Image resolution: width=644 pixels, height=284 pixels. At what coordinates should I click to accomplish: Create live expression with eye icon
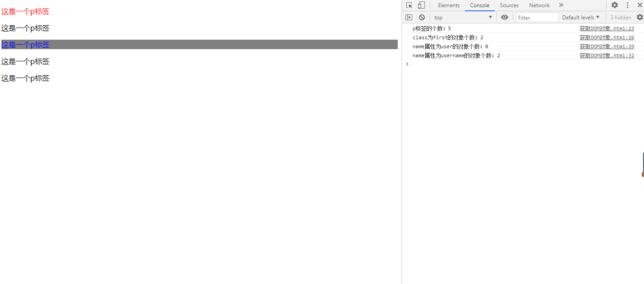pyautogui.click(x=505, y=17)
